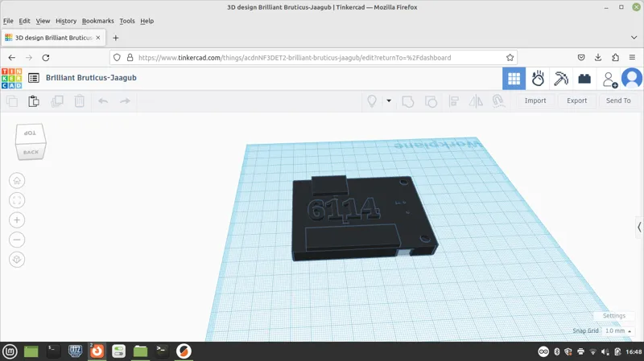Open the Help menu

point(147,21)
